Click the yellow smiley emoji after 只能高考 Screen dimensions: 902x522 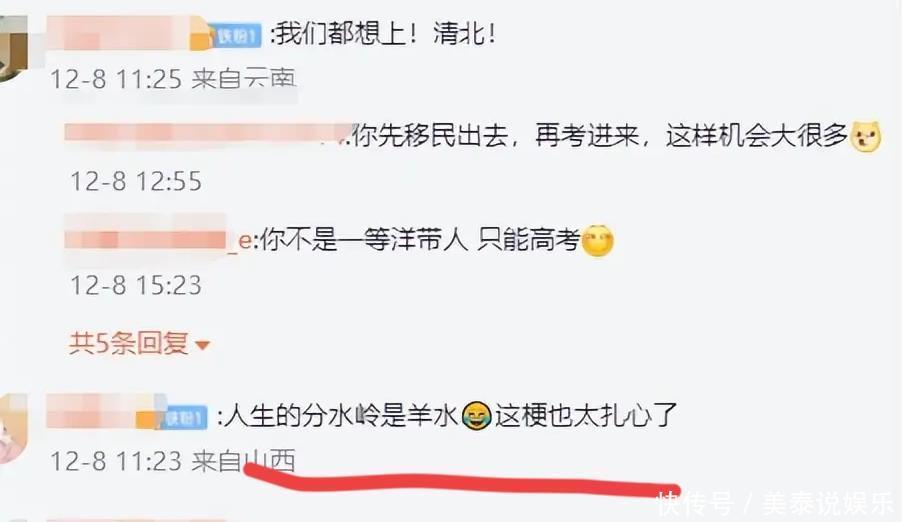pyautogui.click(x=598, y=241)
